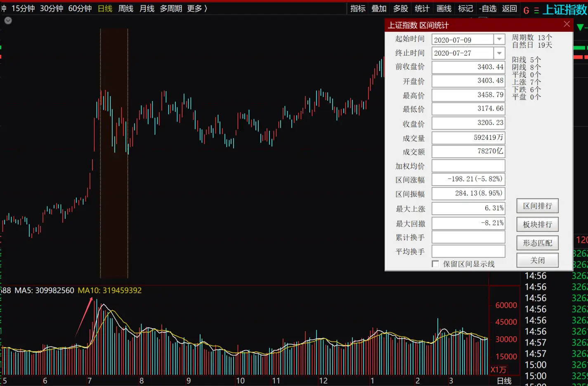The height and width of the screenshot is (386, 588).
Task: Click month 7 marker on time axis
Action: [x=90, y=381]
